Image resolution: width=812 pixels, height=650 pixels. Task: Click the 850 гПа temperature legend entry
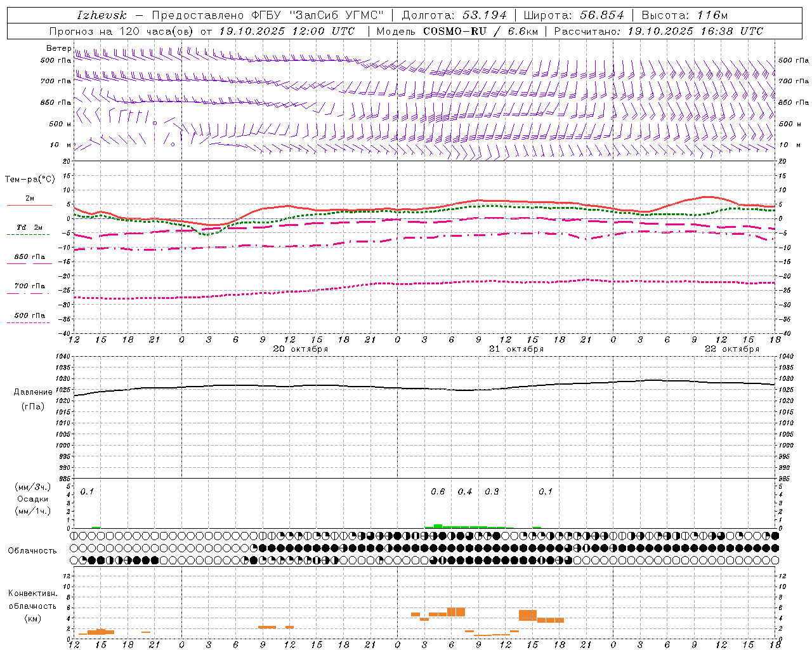pos(30,257)
